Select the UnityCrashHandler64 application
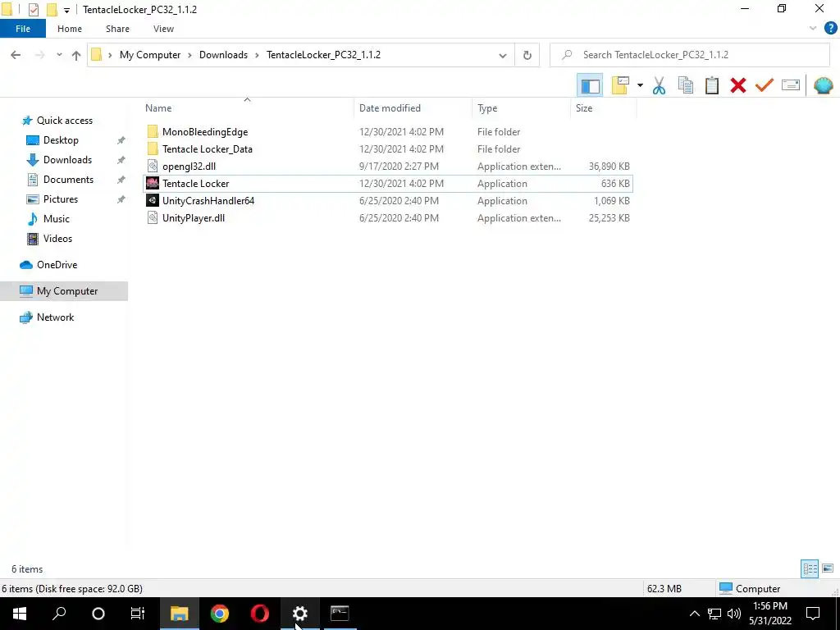The image size is (840, 630). pos(208,200)
